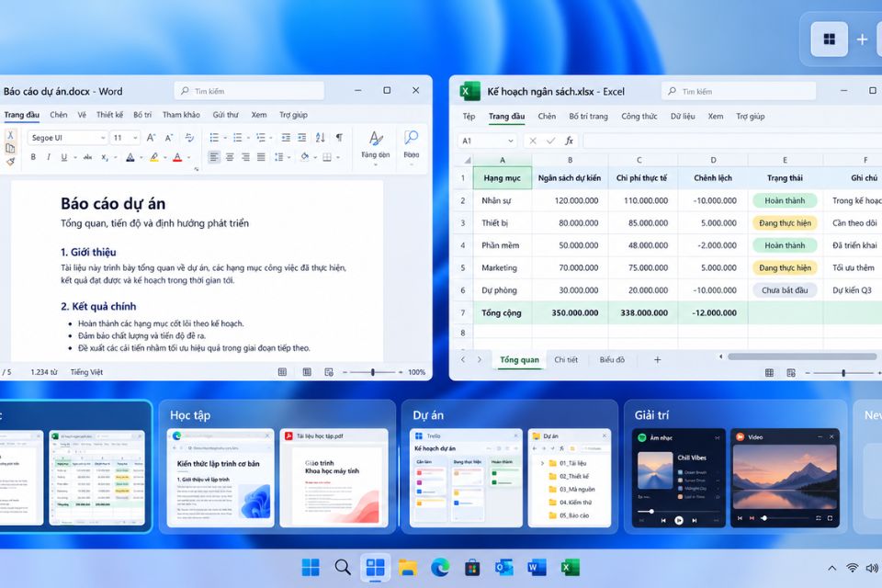
Task: Add a new desktop with the top plus button
Action: (862, 40)
